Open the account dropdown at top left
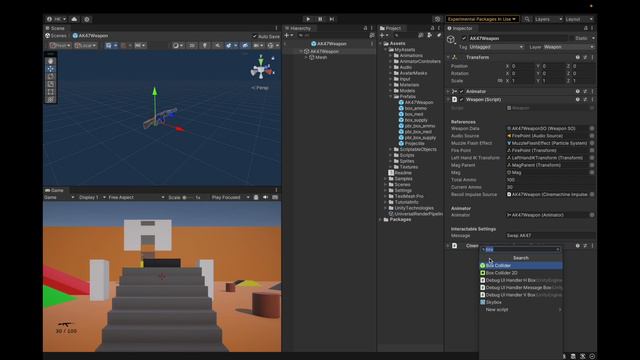 (x=56, y=19)
